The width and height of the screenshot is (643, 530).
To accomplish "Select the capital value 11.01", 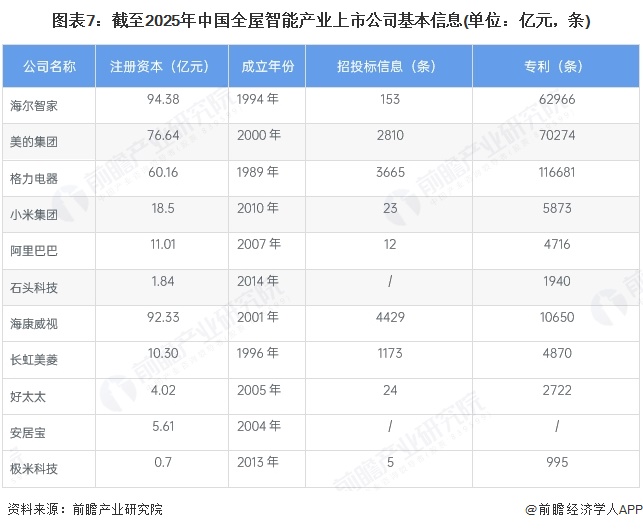I will 163,244.
